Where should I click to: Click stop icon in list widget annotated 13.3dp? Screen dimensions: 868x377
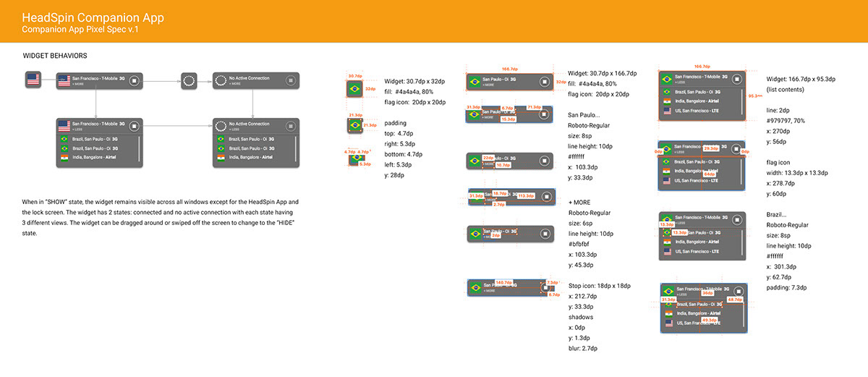click(x=736, y=220)
